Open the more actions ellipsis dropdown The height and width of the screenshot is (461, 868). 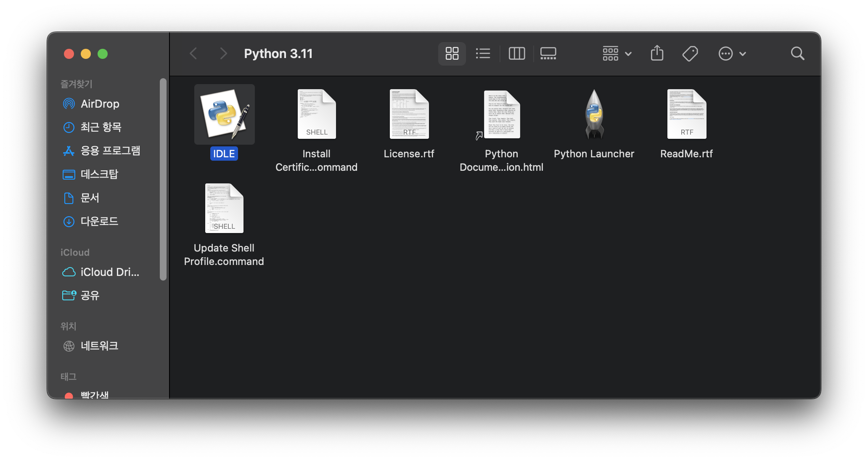point(732,53)
